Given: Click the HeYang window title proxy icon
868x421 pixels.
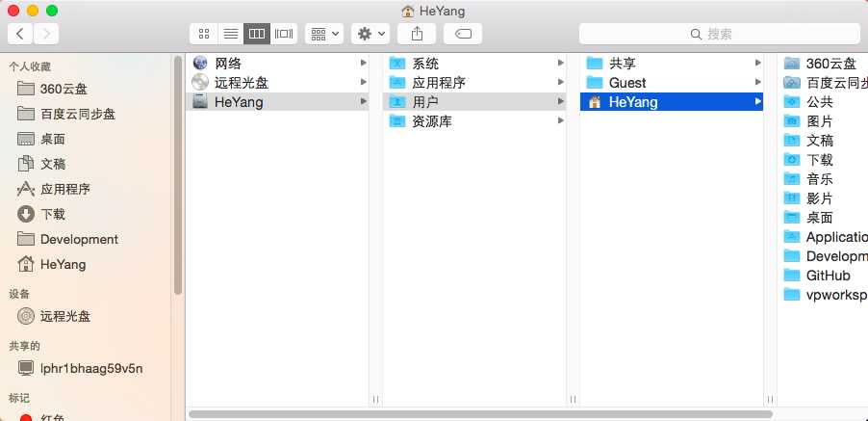Looking at the screenshot, I should [x=407, y=12].
